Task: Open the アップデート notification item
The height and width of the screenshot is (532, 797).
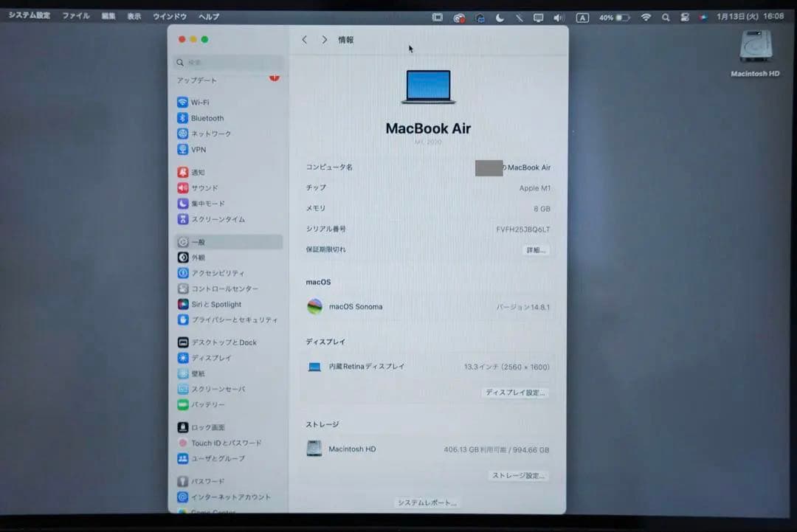Action: pyautogui.click(x=229, y=80)
